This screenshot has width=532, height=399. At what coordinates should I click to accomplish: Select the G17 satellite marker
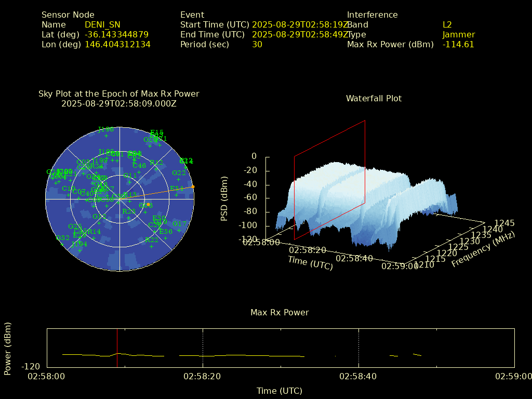(x=179, y=230)
